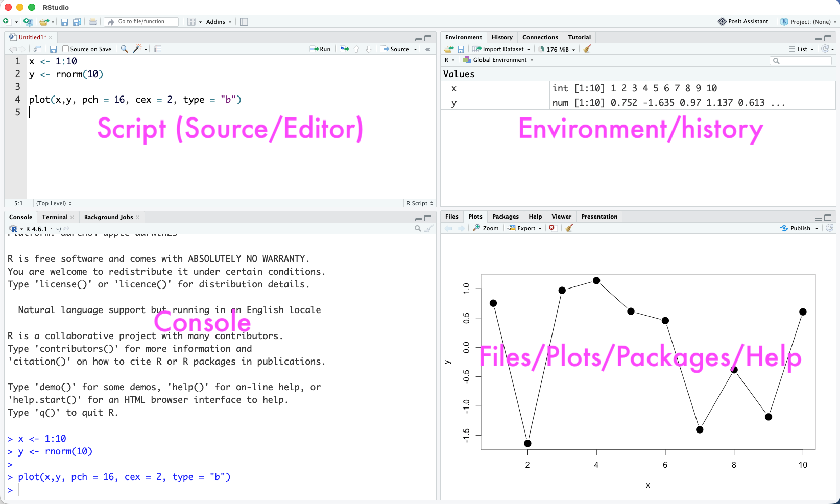
Task: Open the (Top Level) scope navigator
Action: tap(54, 203)
